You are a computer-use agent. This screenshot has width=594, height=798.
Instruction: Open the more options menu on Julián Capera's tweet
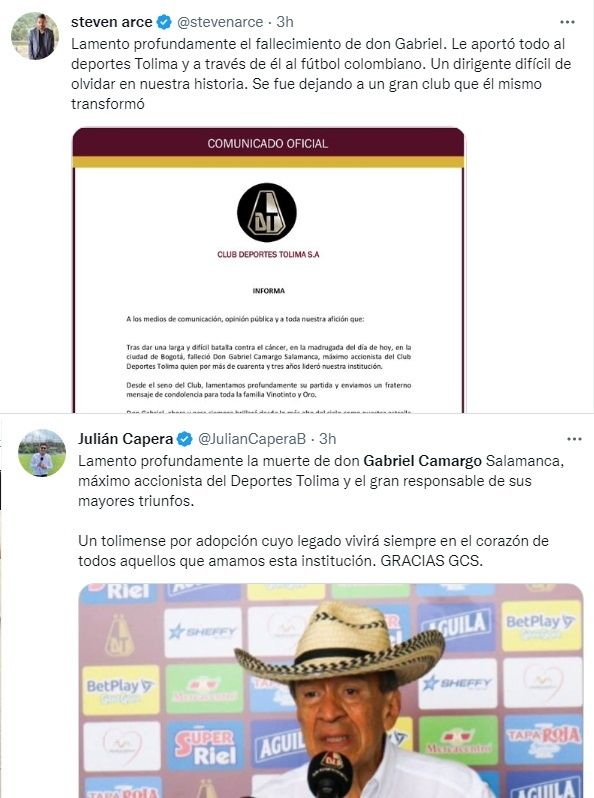pos(574,439)
